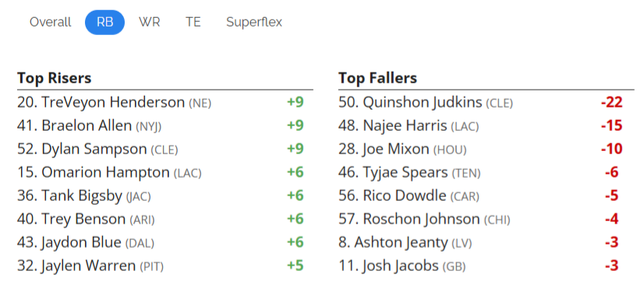Select Tyjae Spears from Top Fallers
644x285 pixels.
[x=405, y=173]
